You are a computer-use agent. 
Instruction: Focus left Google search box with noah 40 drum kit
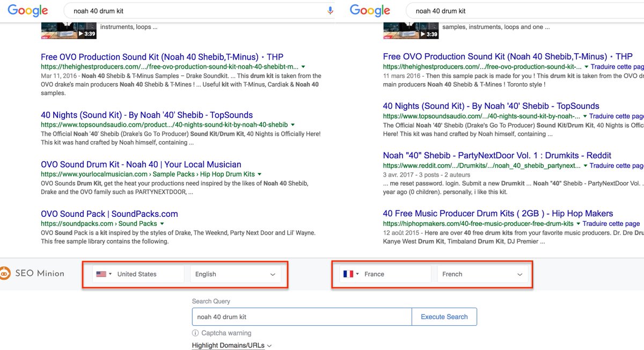point(199,11)
